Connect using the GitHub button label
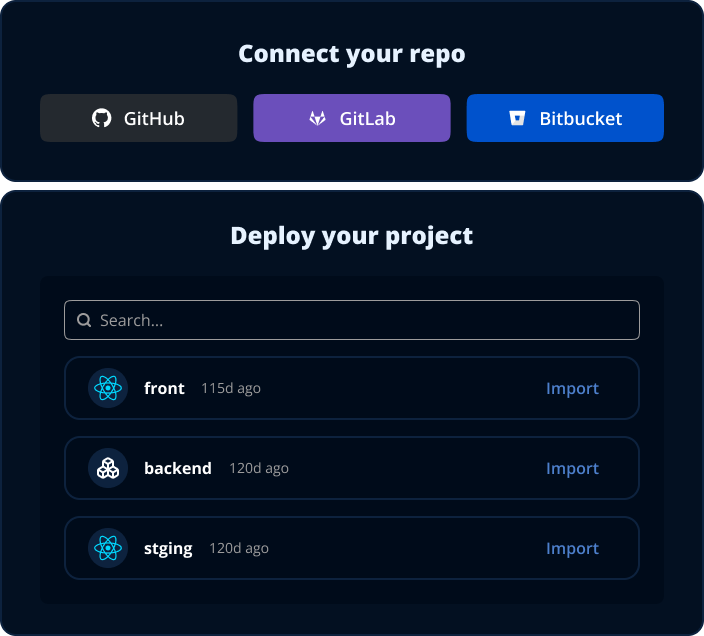 [154, 118]
